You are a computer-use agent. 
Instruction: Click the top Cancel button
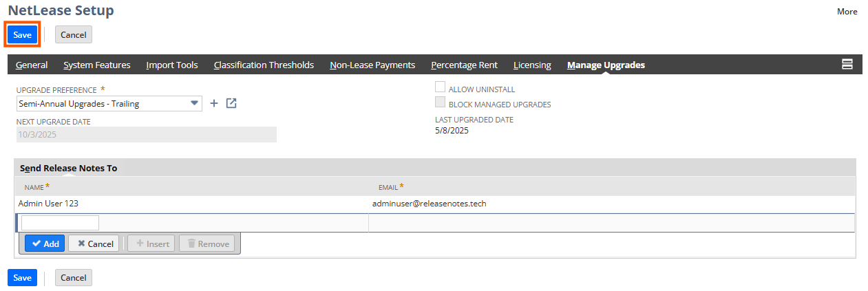tap(74, 34)
